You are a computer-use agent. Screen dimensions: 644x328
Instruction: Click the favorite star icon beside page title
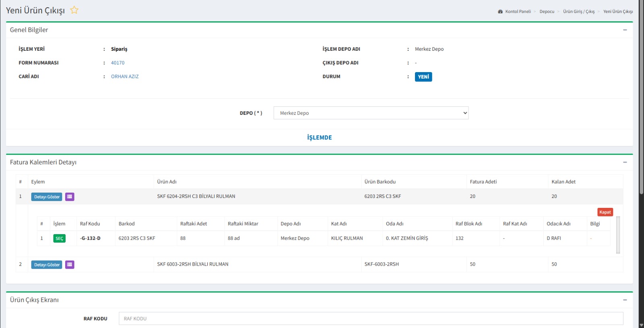tap(74, 10)
